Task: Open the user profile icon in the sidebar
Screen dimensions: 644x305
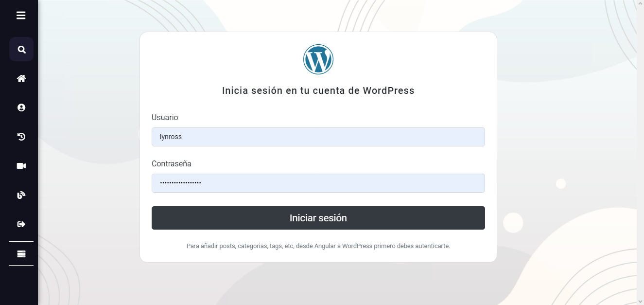Action: pos(21,108)
